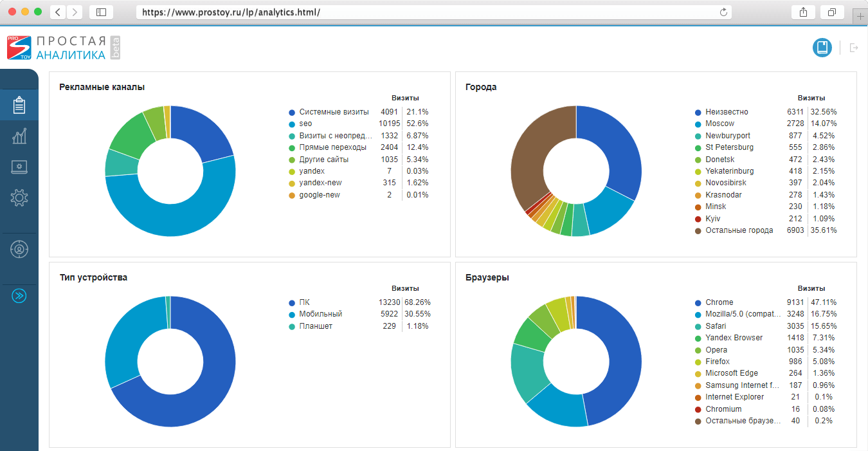Click the logout arrow icon
Screen dimensions: 868x451
(854, 48)
